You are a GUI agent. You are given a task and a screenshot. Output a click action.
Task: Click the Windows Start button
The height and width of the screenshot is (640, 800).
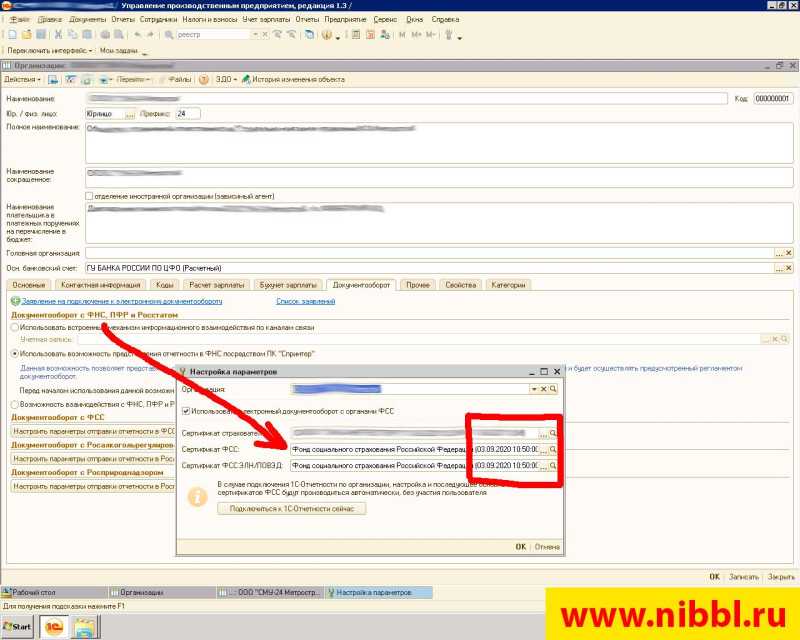point(17,627)
